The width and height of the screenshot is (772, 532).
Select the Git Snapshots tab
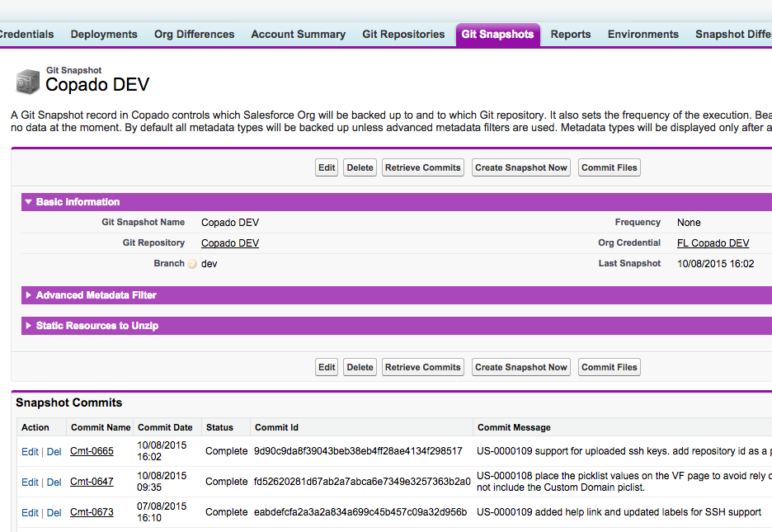(x=498, y=35)
